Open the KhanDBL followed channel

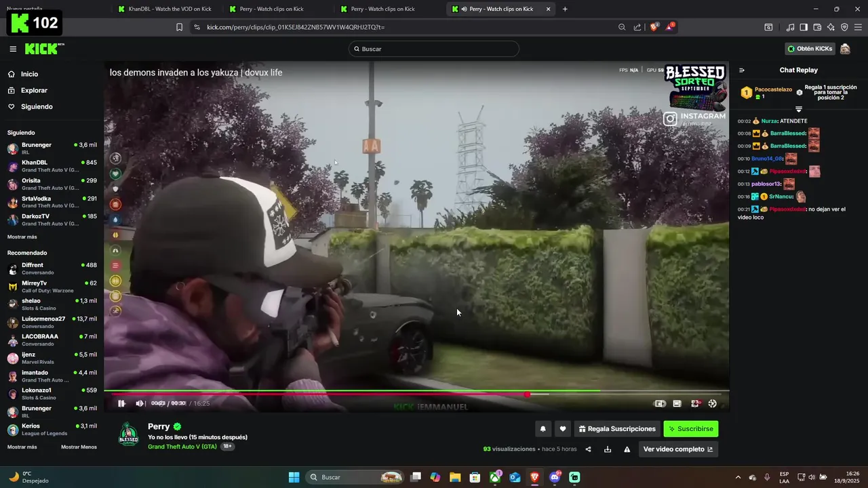[x=52, y=166]
